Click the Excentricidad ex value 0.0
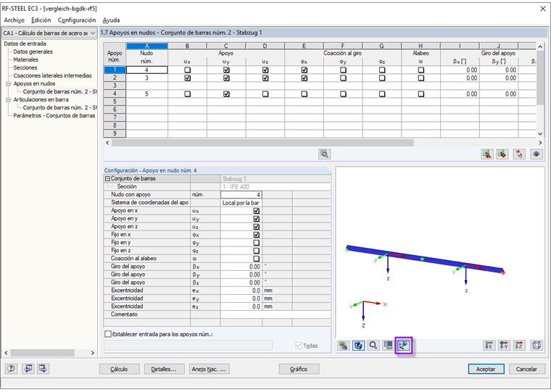This screenshot has width=551, height=392. (241, 291)
